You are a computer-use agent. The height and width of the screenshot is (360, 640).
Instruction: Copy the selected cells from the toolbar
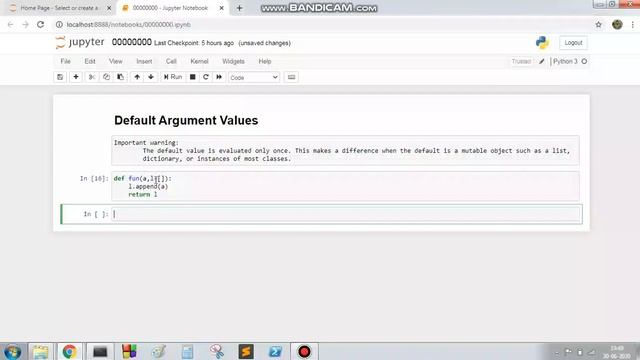tap(106, 77)
